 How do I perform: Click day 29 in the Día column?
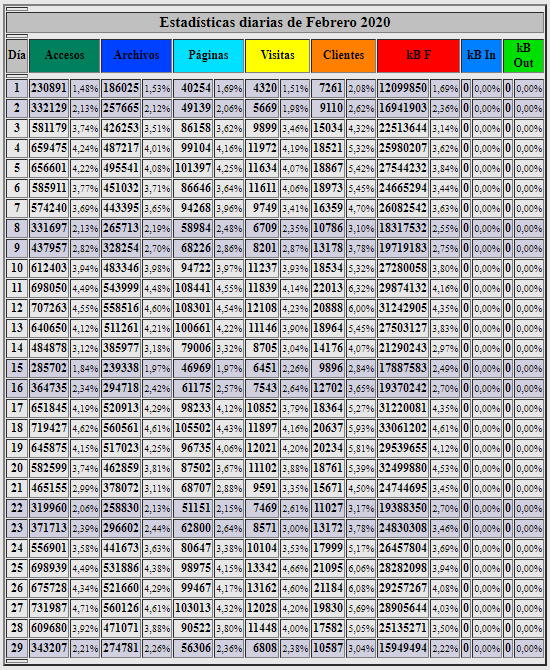(17, 648)
